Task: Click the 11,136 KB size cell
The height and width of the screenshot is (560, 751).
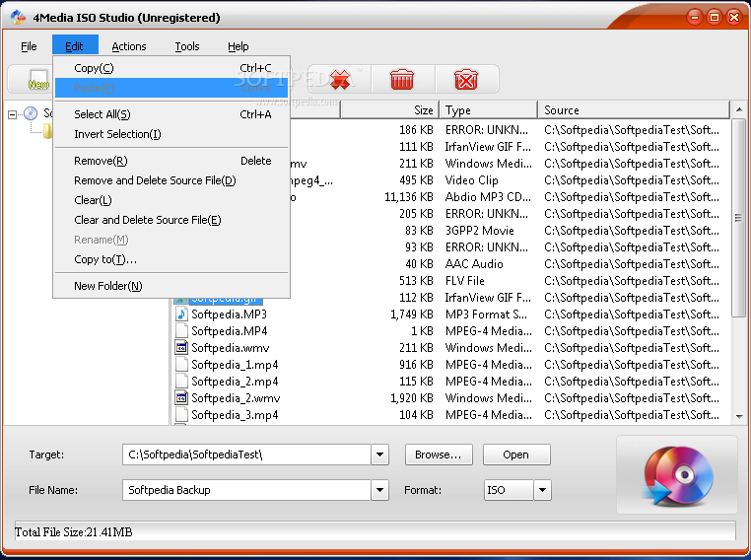Action: pyautogui.click(x=409, y=197)
